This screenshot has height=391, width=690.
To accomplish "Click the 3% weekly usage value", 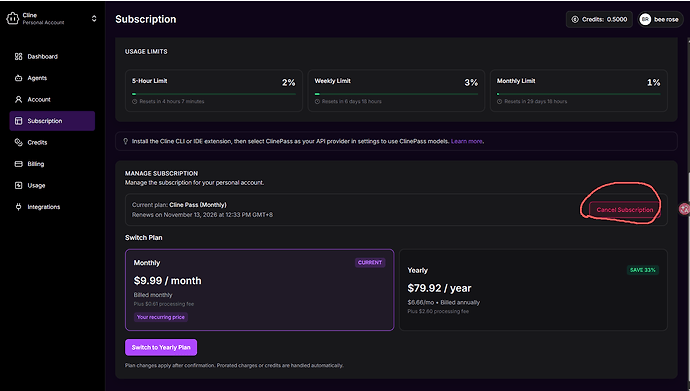I will click(x=471, y=82).
